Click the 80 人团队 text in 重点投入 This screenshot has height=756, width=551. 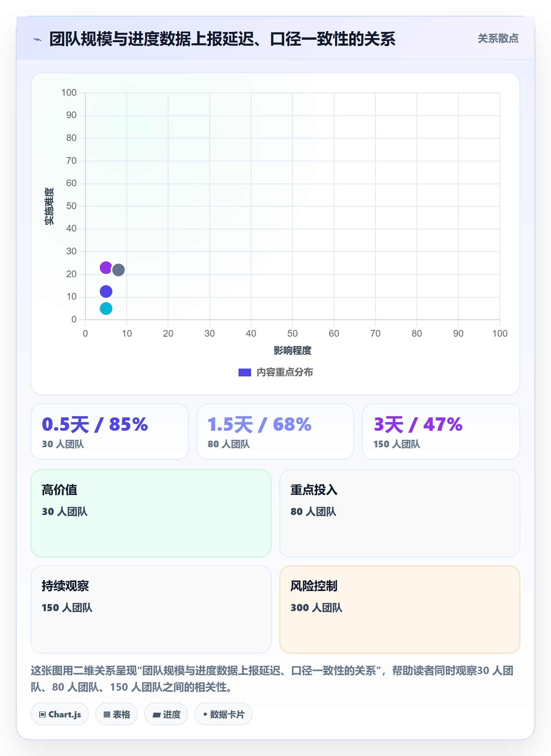(313, 511)
